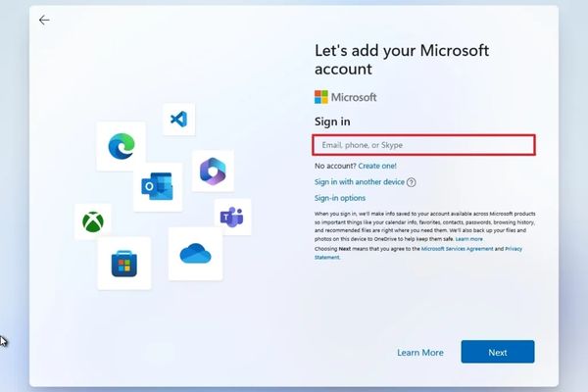588x392 pixels.
Task: Click the Create one! link
Action: click(377, 166)
